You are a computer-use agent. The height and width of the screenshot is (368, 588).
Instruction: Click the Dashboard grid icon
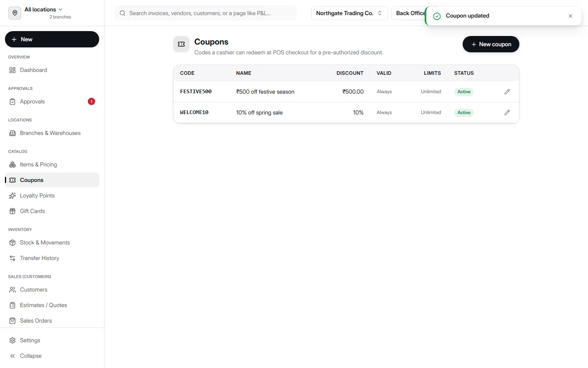(x=13, y=70)
